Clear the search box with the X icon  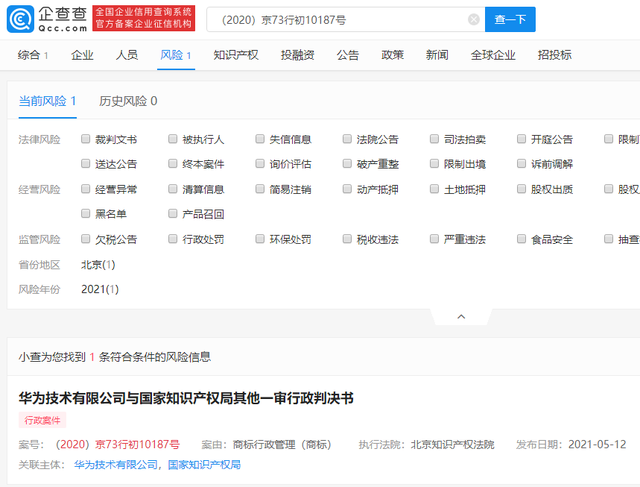pos(473,19)
